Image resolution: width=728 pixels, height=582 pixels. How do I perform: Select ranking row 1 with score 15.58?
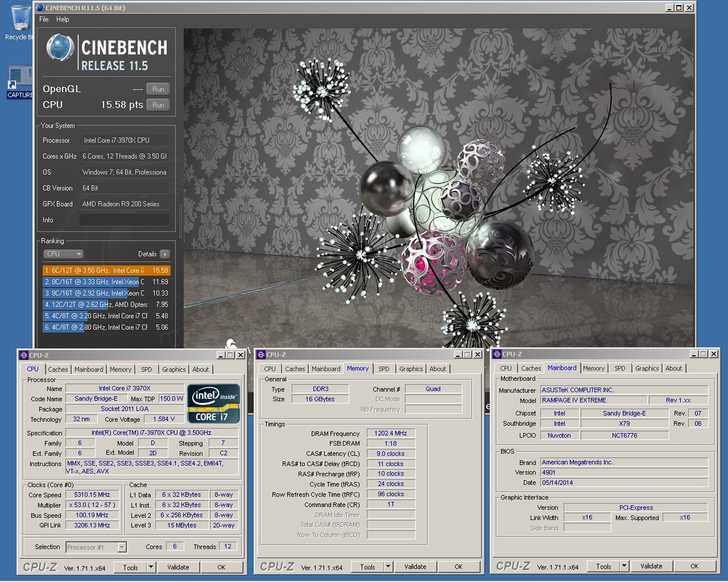pyautogui.click(x=106, y=271)
